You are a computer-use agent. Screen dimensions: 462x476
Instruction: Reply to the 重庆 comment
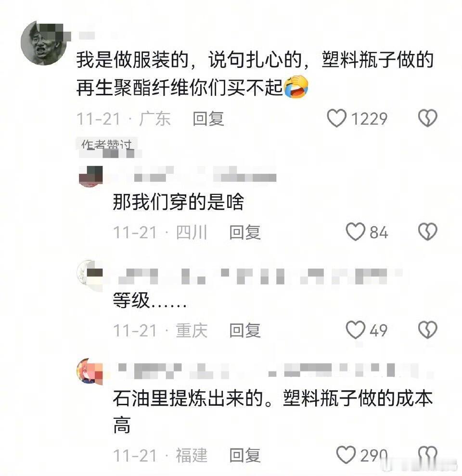point(245,330)
